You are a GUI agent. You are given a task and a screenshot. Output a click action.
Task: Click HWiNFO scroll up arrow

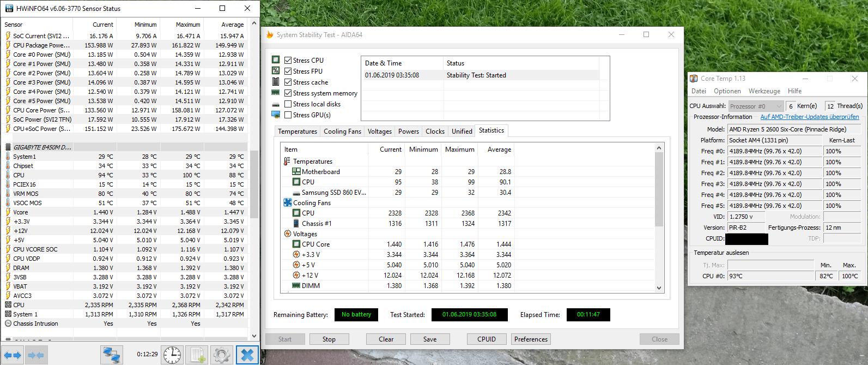[254, 23]
